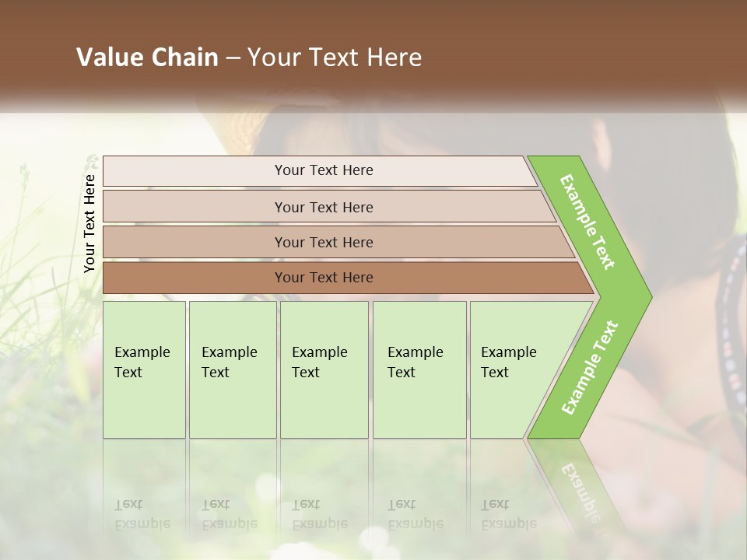The height and width of the screenshot is (560, 747).
Task: Click the Value Chain slide title
Action: pyautogui.click(x=249, y=57)
